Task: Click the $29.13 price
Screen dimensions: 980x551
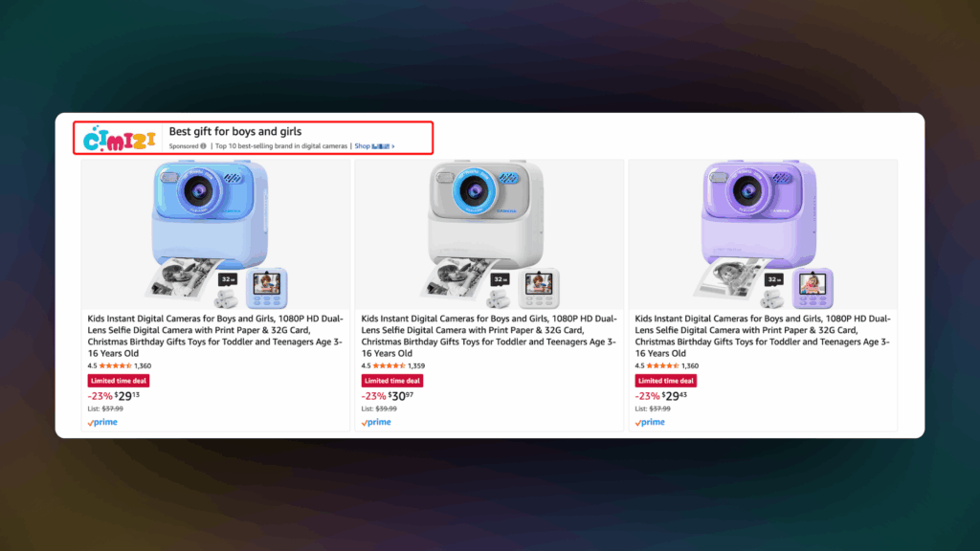Action: (127, 396)
